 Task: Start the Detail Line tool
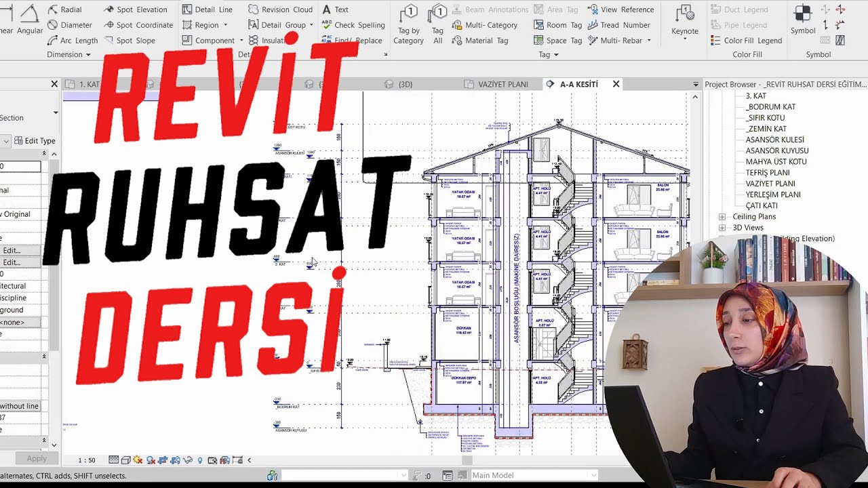208,9
